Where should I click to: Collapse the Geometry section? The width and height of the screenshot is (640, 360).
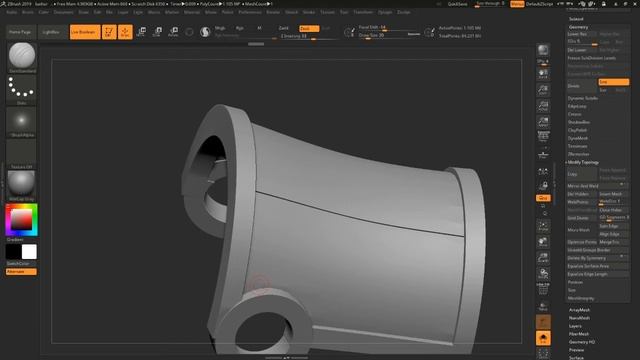coord(578,27)
